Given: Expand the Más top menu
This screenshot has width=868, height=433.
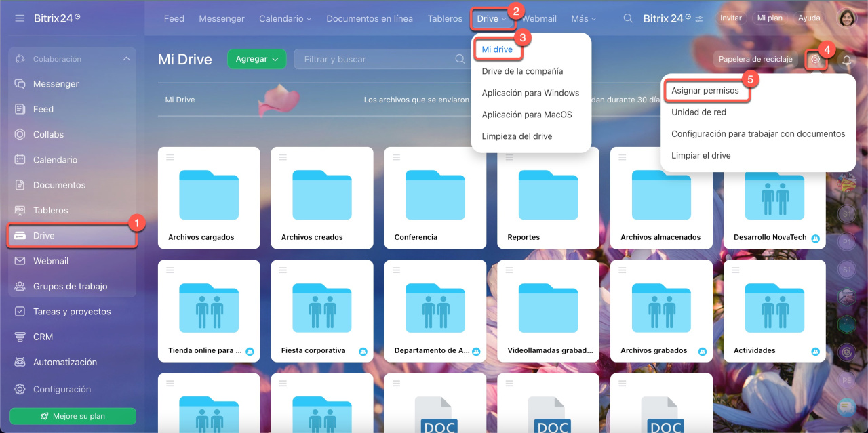Looking at the screenshot, I should 584,18.
